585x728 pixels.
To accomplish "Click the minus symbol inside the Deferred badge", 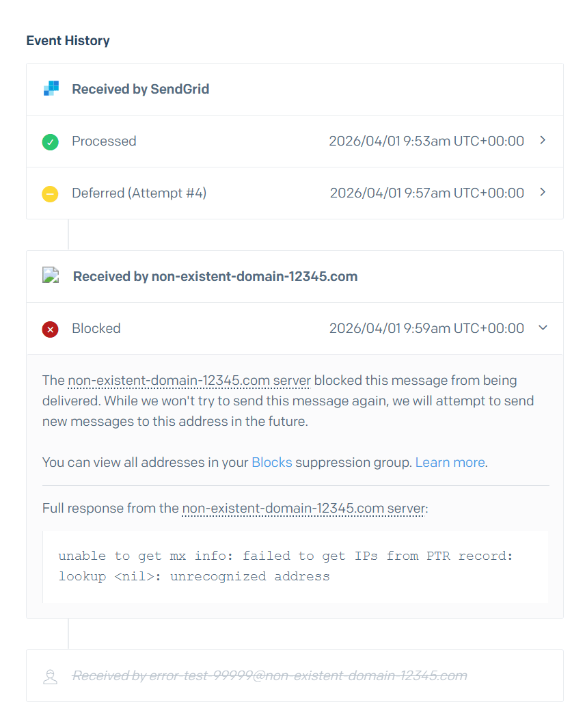I will 50,193.
